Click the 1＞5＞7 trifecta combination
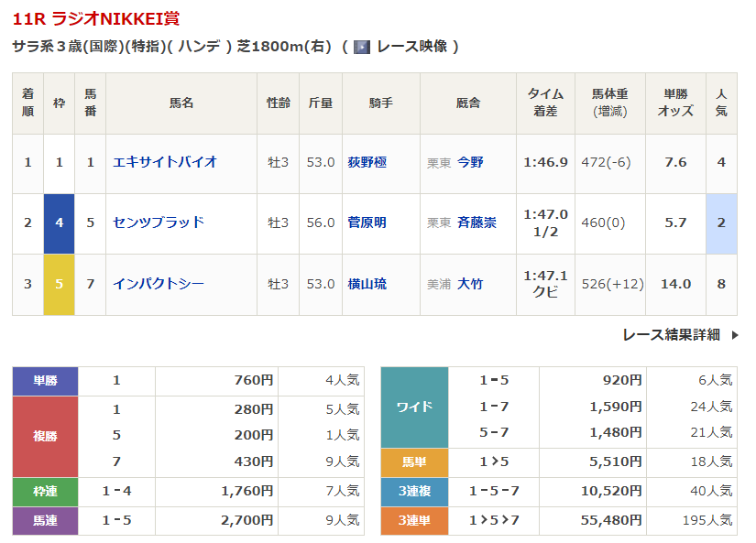 (x=494, y=520)
